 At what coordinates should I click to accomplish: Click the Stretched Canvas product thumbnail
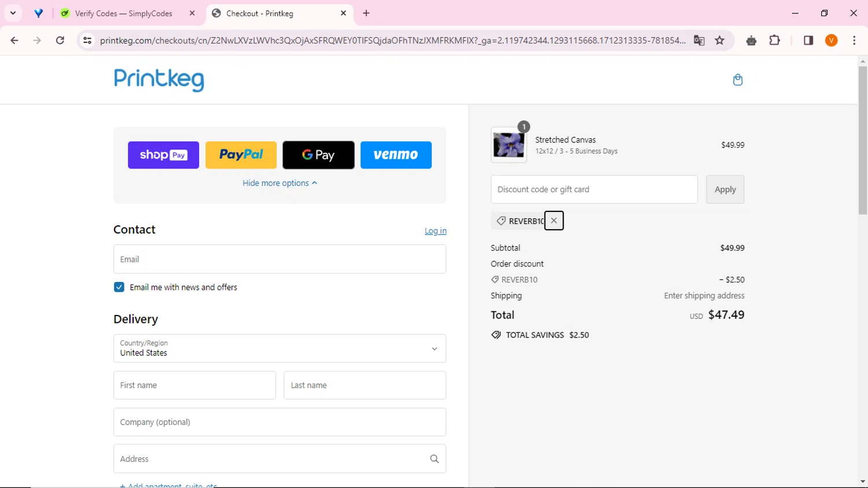pyautogui.click(x=509, y=145)
